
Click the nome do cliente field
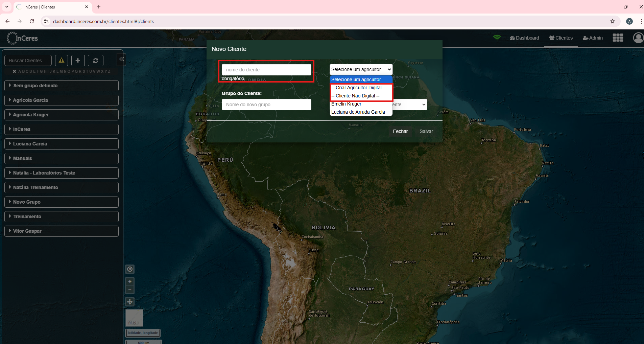coord(266,70)
